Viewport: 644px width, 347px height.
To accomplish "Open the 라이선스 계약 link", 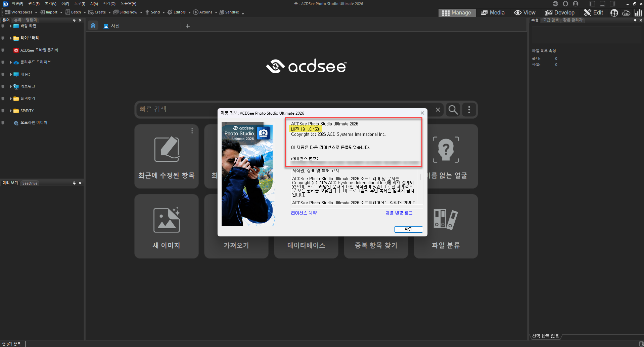I will click(304, 213).
